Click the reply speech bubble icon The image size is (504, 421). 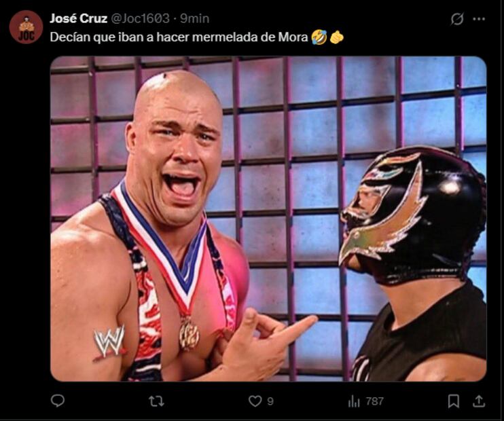click(58, 401)
